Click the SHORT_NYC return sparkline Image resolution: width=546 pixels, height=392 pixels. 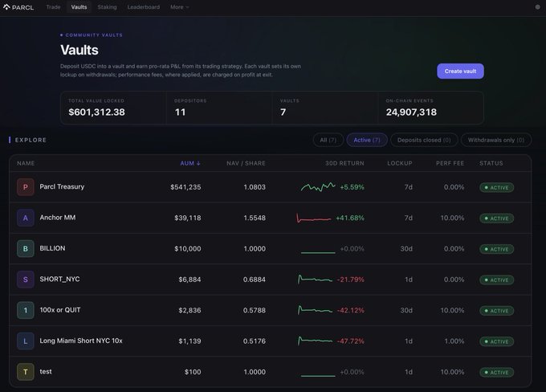coord(315,279)
